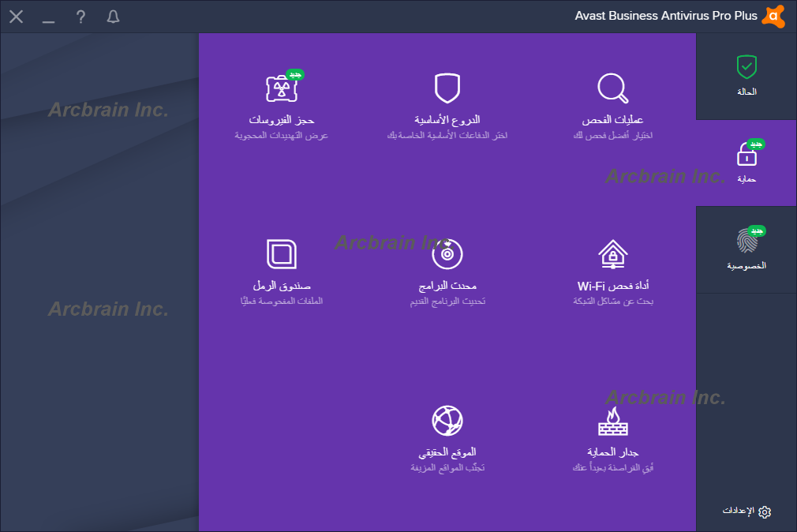797x532 pixels.
Task: Click 'اختيار أفضل فحص لك' description
Action: click(x=613, y=135)
